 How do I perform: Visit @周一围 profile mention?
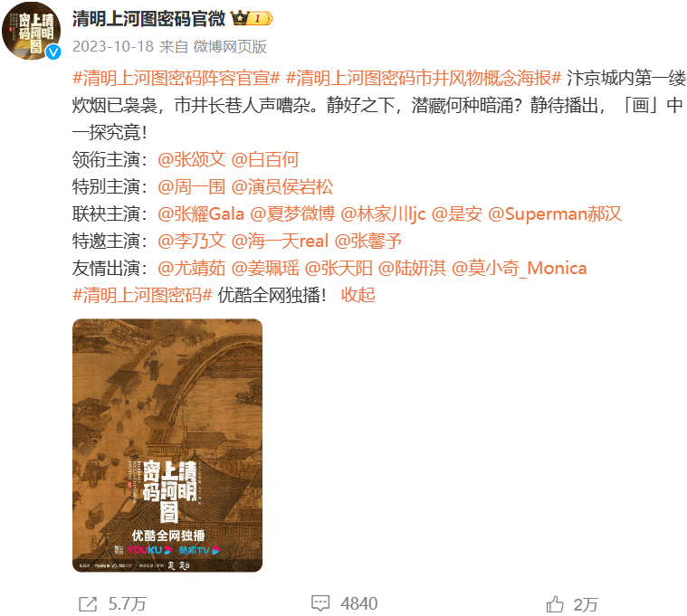192,187
